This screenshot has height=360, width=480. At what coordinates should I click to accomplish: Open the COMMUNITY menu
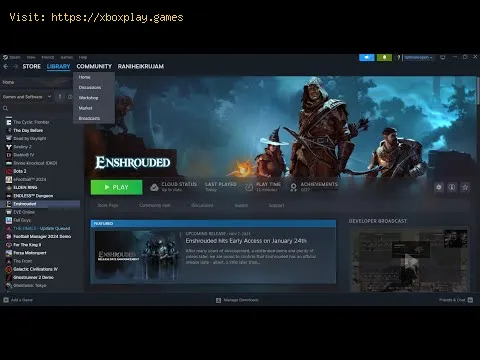(94, 66)
